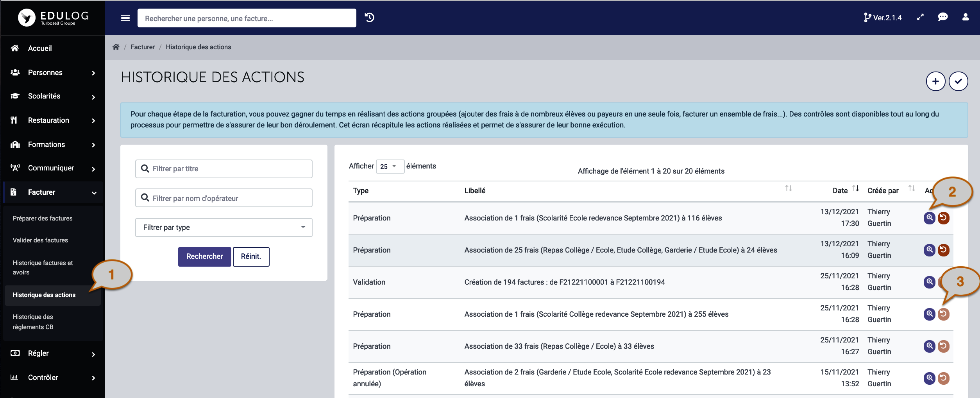Expand the Scolarités menu
Image resolution: width=980 pixels, height=398 pixels.
click(52, 96)
